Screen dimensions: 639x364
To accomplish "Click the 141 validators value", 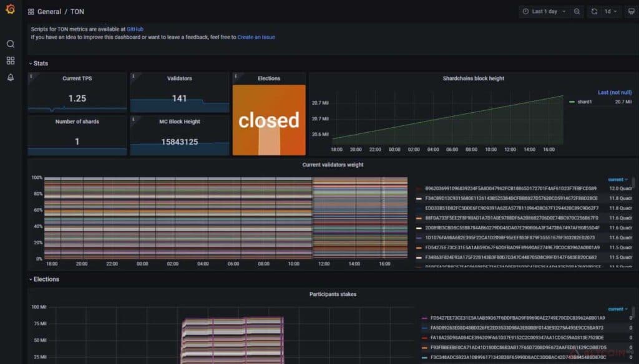I will [x=179, y=98].
